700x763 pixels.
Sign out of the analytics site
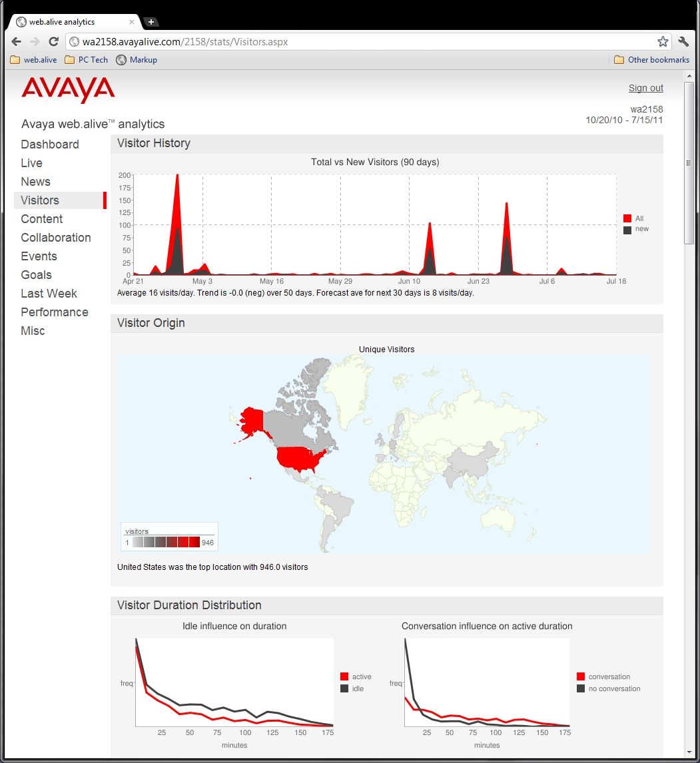tap(645, 88)
